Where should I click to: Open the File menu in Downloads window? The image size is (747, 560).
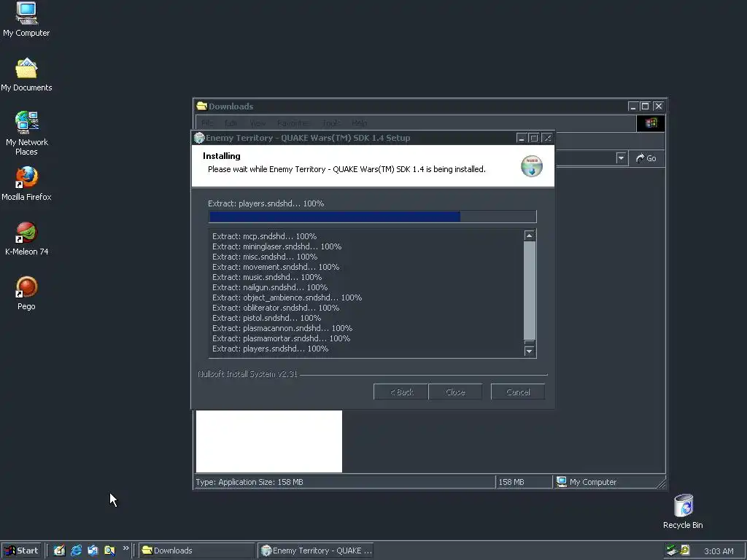coord(207,123)
